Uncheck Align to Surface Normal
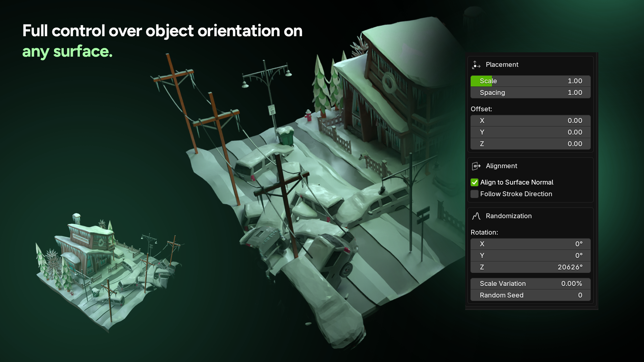Viewport: 644px width, 362px height. tap(474, 182)
